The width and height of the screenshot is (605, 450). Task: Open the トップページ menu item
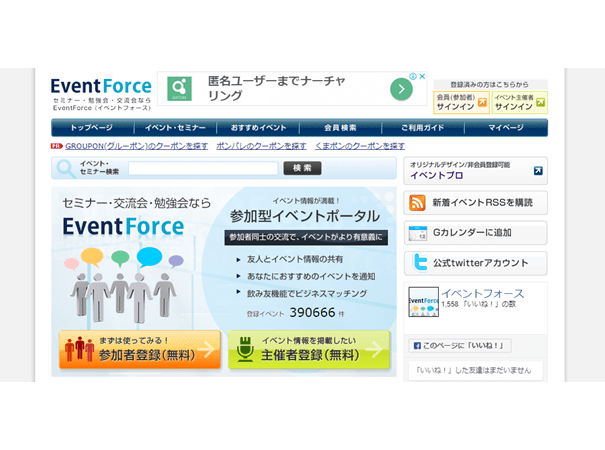click(x=91, y=128)
